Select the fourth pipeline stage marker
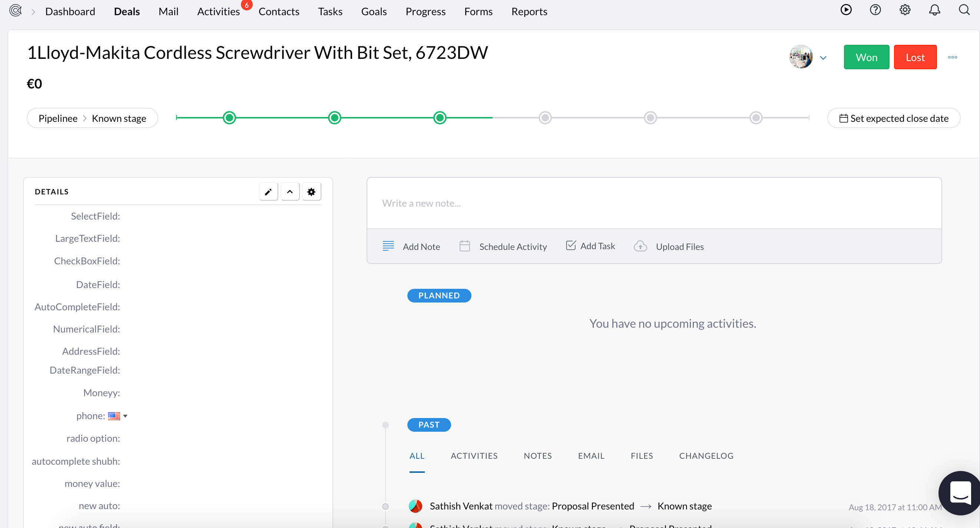Screen dimensions: 980x528 tap(545, 118)
